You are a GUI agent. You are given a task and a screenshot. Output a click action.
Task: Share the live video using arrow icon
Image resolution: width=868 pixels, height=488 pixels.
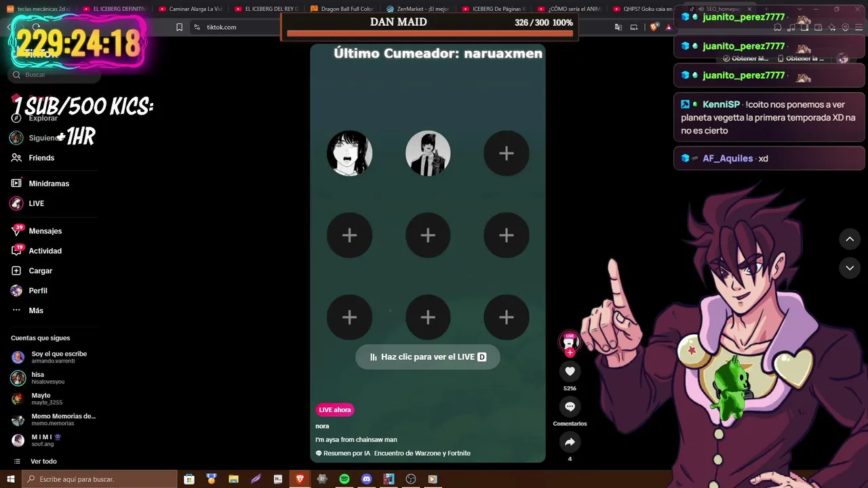570,442
